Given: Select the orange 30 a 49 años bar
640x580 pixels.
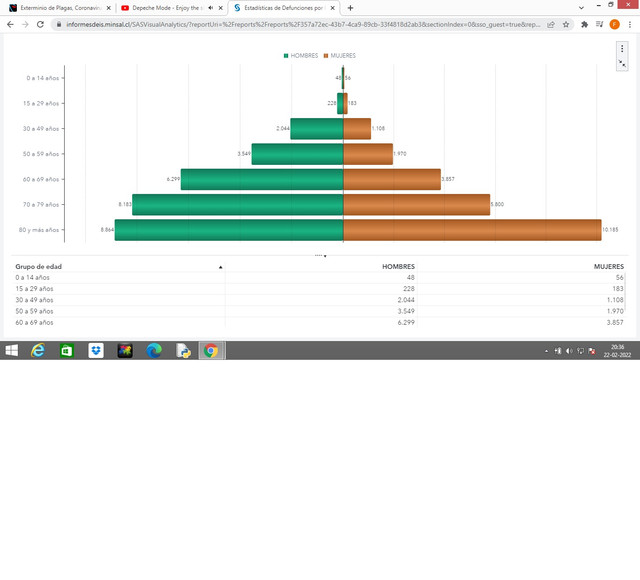Looking at the screenshot, I should click(x=357, y=129).
